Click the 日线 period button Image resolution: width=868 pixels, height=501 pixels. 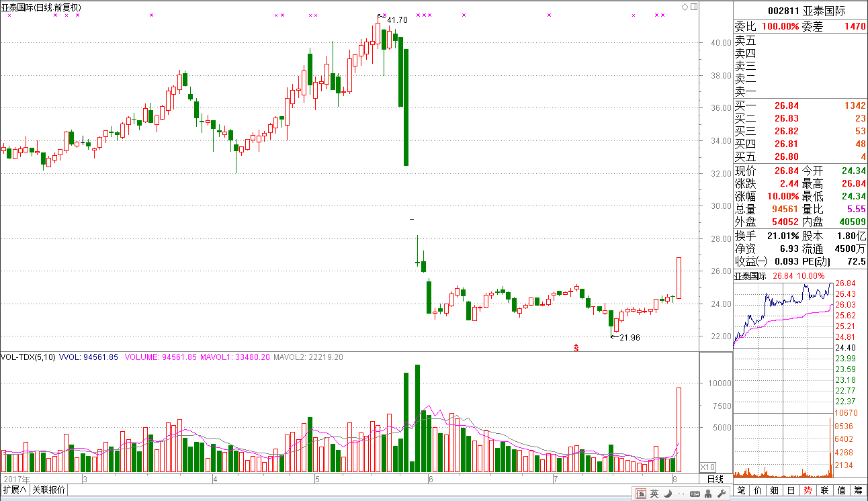pyautogui.click(x=715, y=479)
